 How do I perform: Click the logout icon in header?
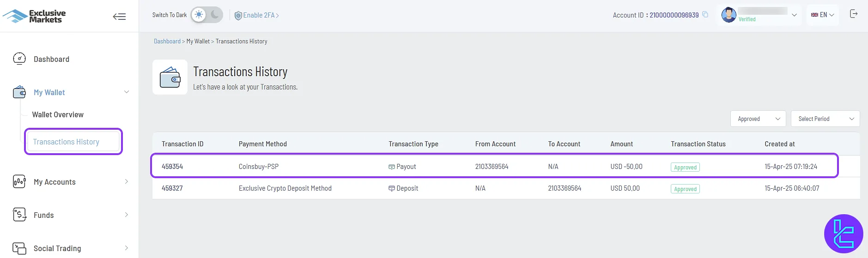click(854, 14)
